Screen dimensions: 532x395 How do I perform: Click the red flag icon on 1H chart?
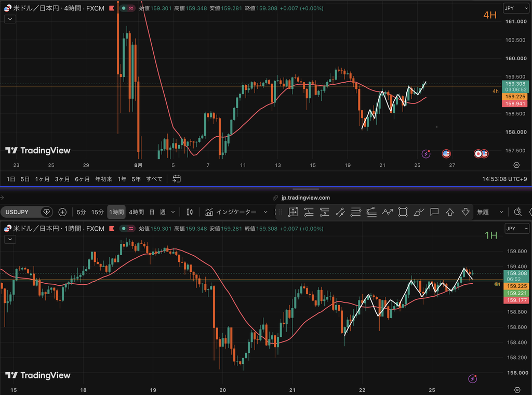tap(112, 228)
